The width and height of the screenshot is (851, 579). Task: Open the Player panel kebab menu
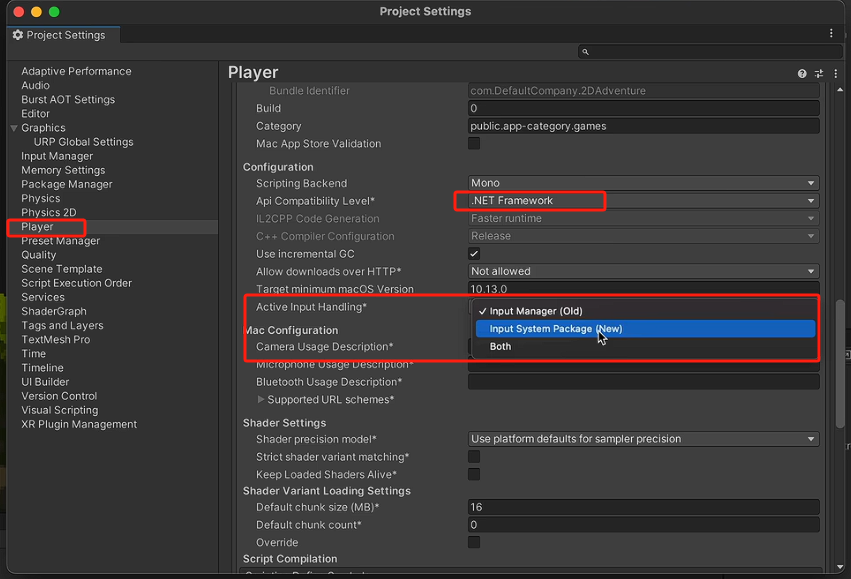point(835,74)
